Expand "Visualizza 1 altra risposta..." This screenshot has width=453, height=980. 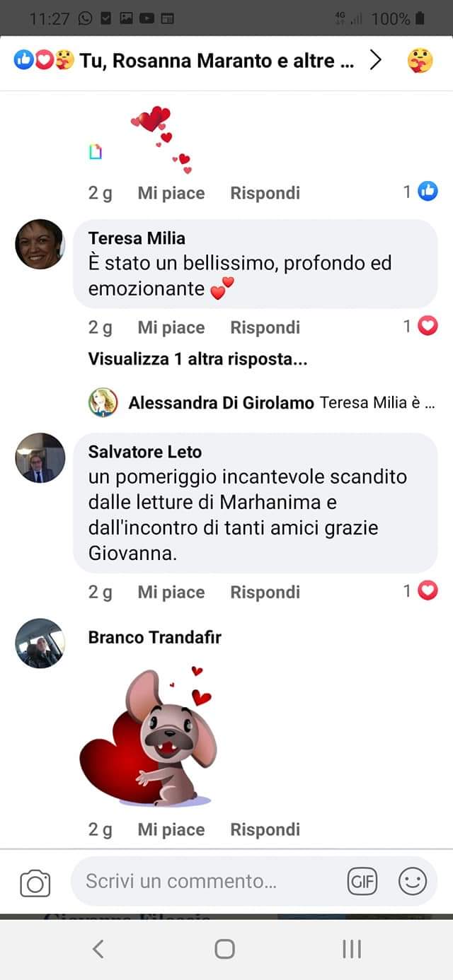point(197,359)
